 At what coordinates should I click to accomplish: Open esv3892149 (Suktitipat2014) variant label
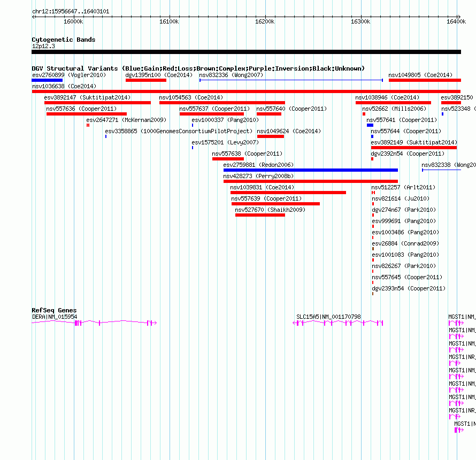414,142
